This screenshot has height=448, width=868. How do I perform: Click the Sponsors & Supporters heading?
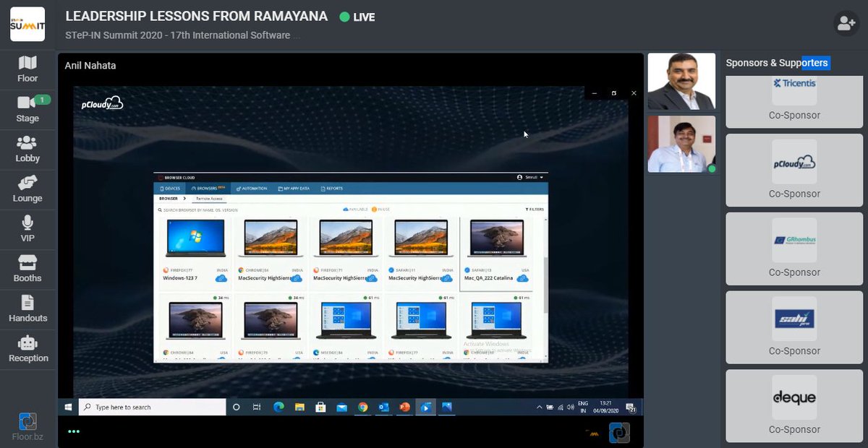click(777, 63)
